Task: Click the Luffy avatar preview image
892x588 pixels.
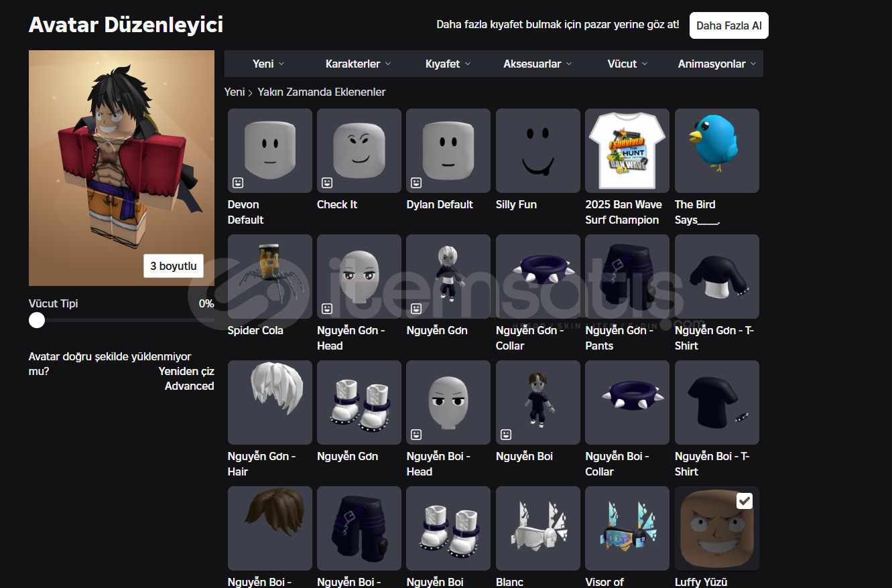Action: pyautogui.click(x=121, y=168)
